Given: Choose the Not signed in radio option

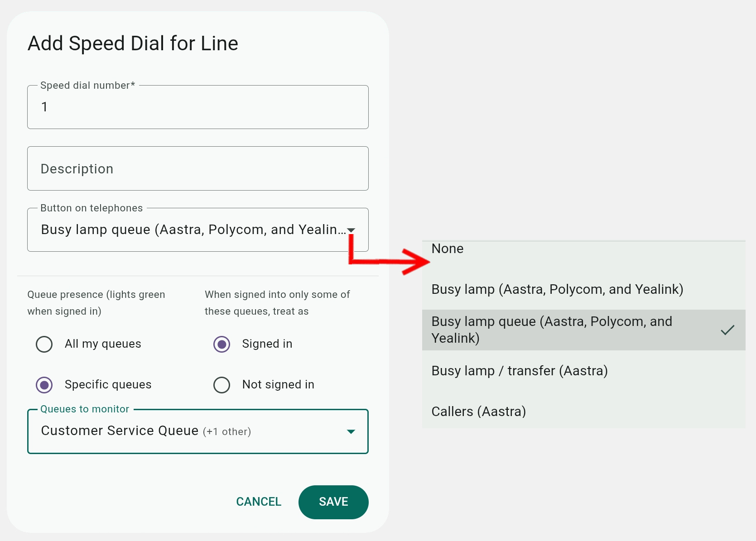Looking at the screenshot, I should click(222, 385).
